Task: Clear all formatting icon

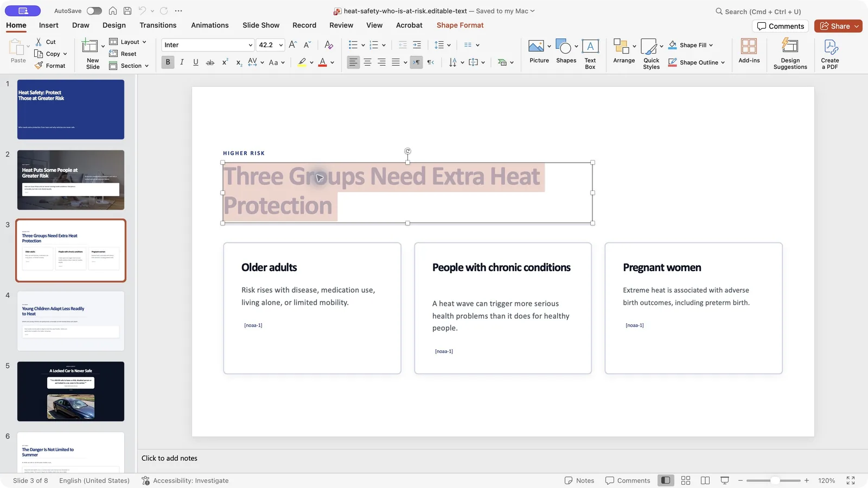Action: 328,45
